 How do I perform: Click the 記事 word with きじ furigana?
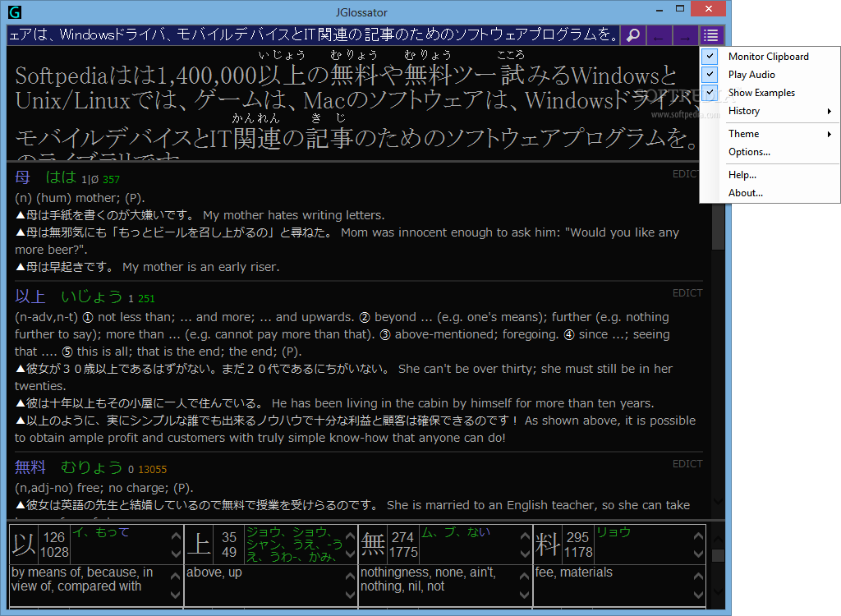coord(329,138)
